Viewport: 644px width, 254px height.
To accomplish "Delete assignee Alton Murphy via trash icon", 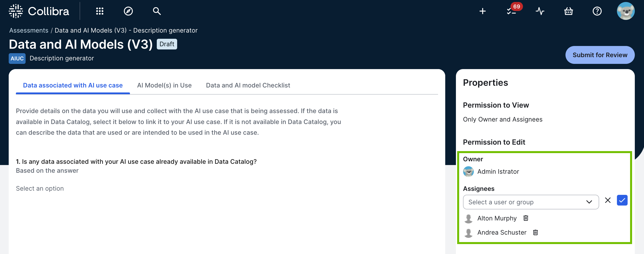I will click(x=526, y=218).
